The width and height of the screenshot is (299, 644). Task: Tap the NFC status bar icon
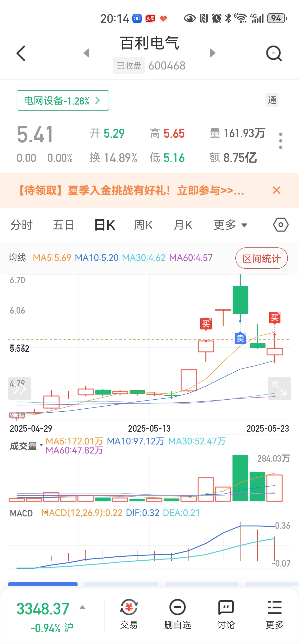204,18
